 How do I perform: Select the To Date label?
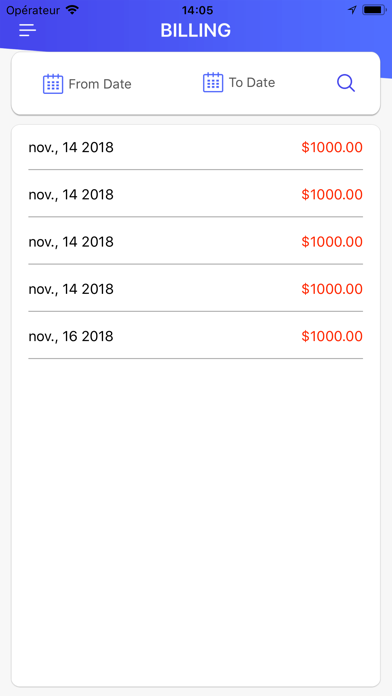[x=252, y=83]
